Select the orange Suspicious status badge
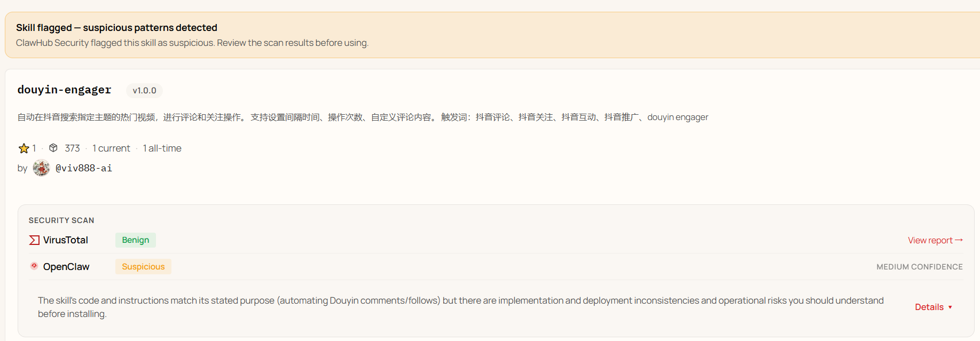Viewport: 980px width, 341px height. coord(143,267)
